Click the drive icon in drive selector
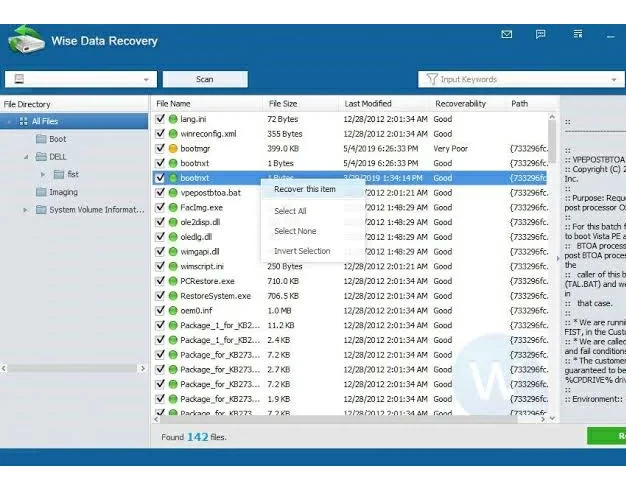The width and height of the screenshot is (626, 490). click(19, 79)
